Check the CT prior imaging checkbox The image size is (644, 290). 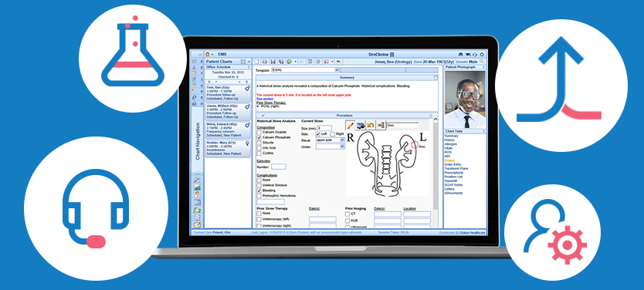click(x=347, y=214)
